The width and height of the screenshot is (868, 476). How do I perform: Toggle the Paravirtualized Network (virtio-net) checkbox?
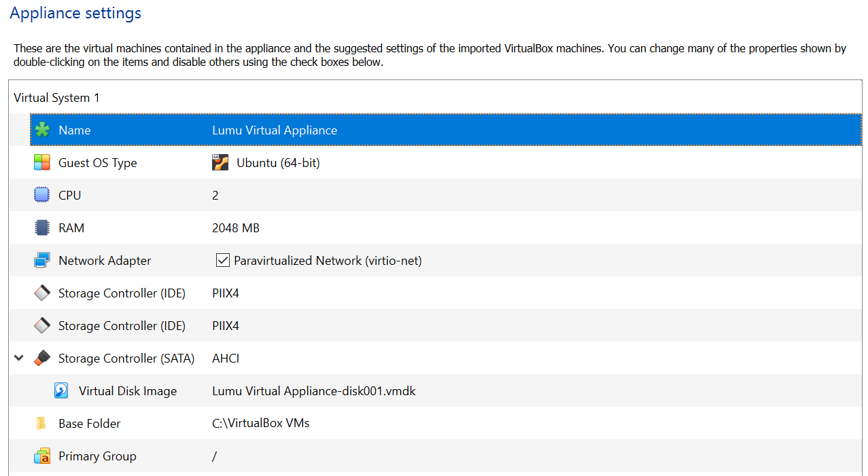click(223, 260)
